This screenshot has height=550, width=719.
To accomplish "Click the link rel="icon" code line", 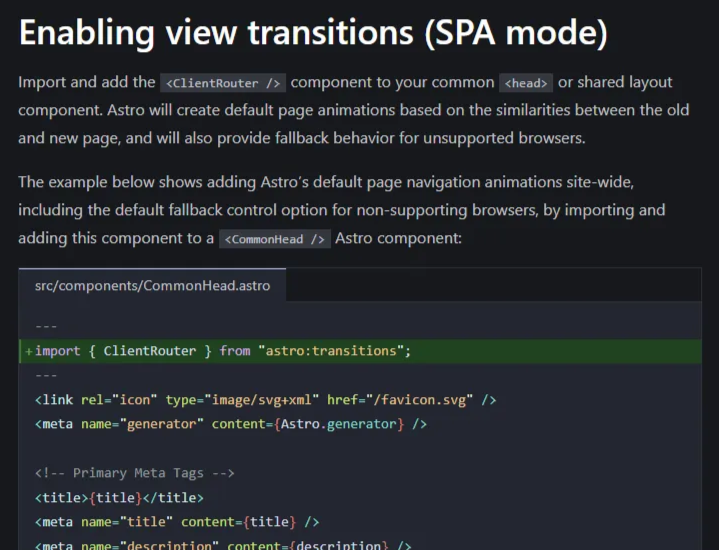I will pos(265,400).
